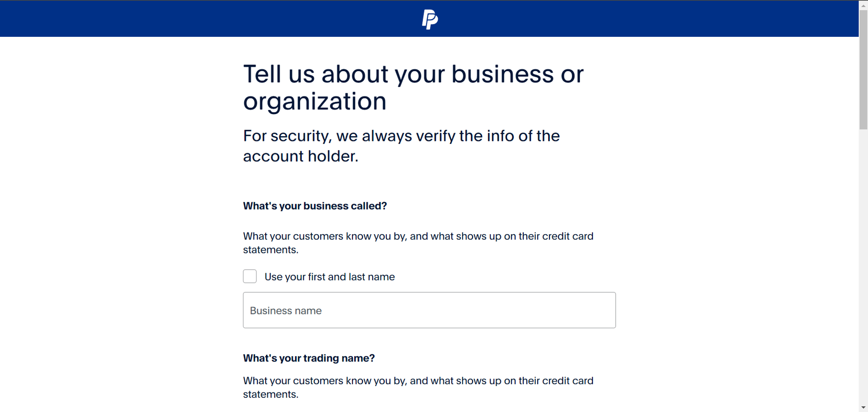Click the vertical scrollbar thumb
The width and height of the screenshot is (868, 412).
[863, 69]
